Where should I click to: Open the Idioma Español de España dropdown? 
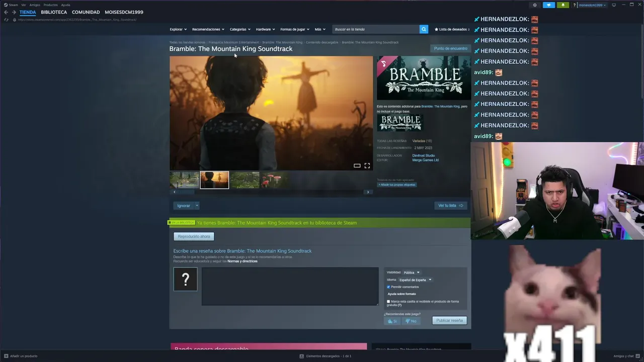[415, 280]
